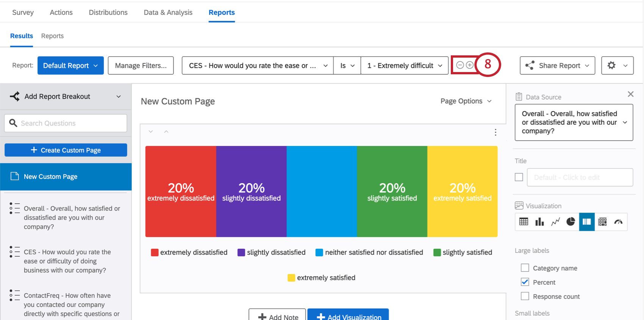
Task: Open the Default Report dropdown
Action: click(70, 66)
